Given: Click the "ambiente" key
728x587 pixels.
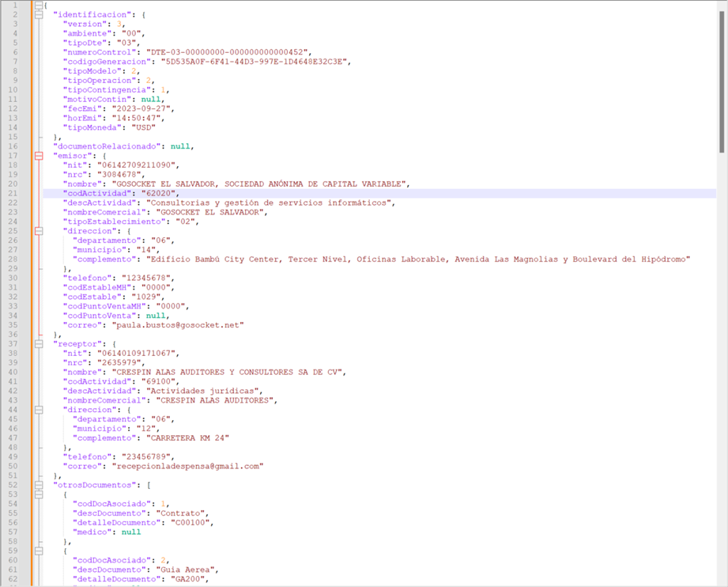Looking at the screenshot, I should (87, 33).
